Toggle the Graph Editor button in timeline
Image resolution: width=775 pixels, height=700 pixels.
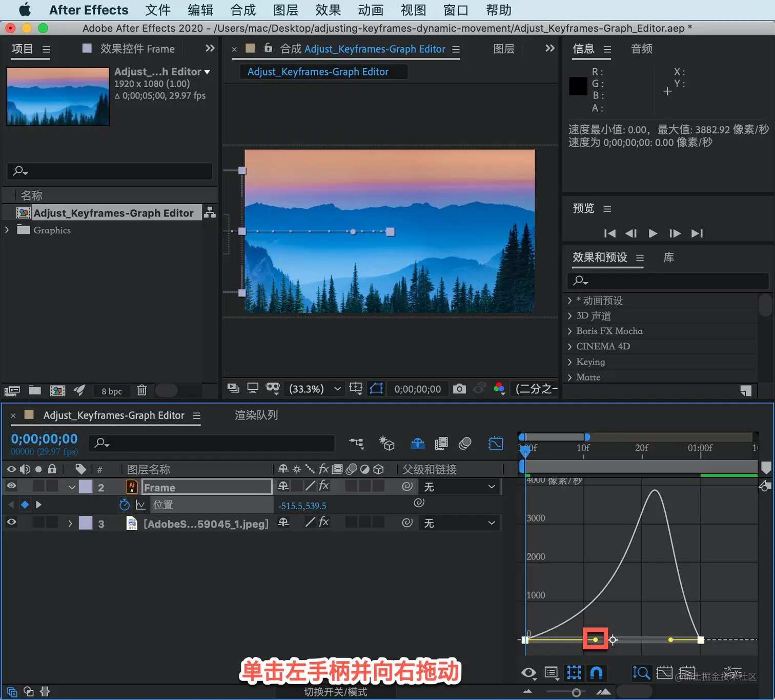(496, 443)
